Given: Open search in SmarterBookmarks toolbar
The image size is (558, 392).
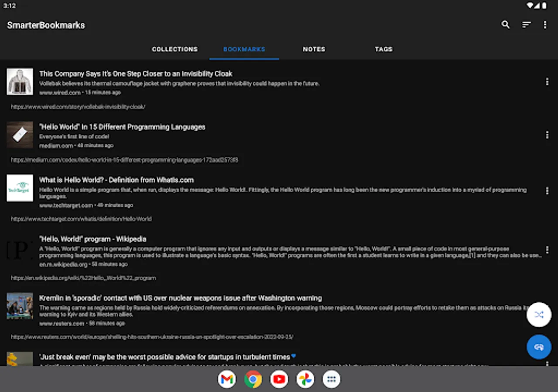Looking at the screenshot, I should pos(505,25).
